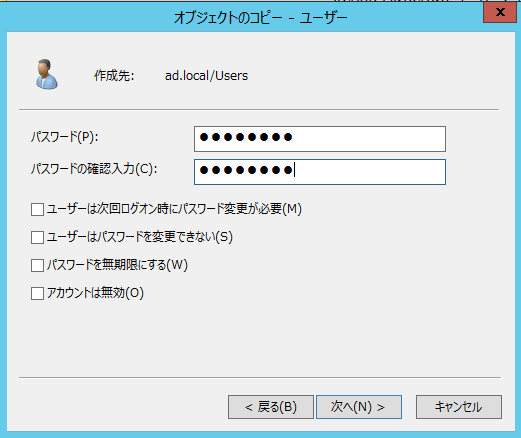Click the separator line above the buttons
The image size is (521, 438).
pyautogui.click(x=260, y=378)
